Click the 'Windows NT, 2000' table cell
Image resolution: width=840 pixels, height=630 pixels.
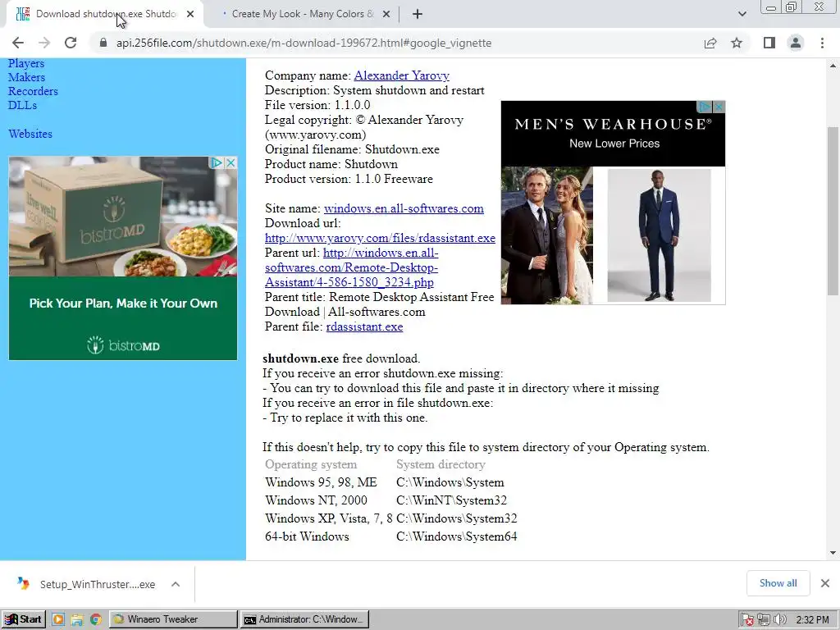tap(316, 500)
